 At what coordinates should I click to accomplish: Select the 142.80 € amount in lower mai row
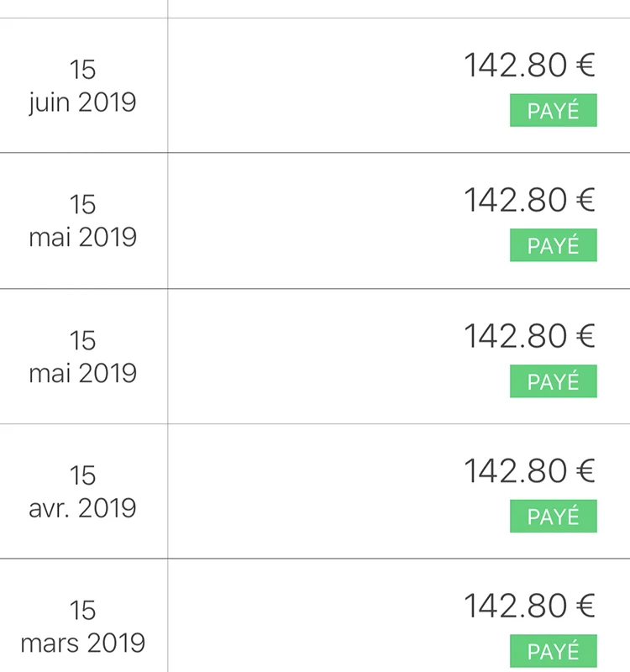click(530, 336)
